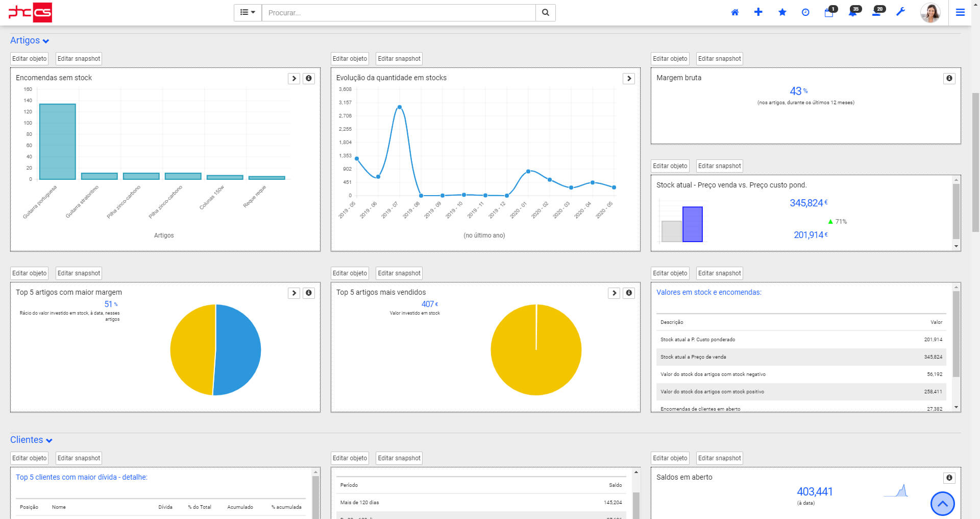Show info for Margem bruta widget

click(x=949, y=78)
